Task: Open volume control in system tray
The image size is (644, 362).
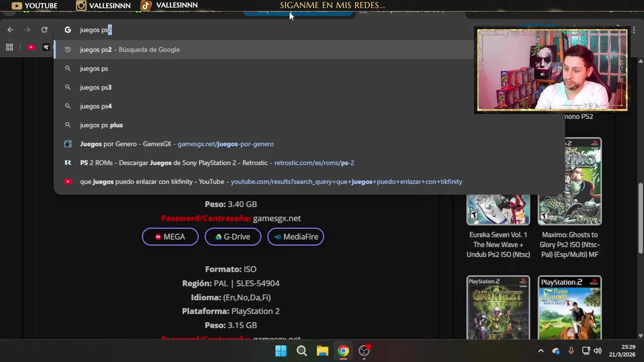Action: (598, 351)
